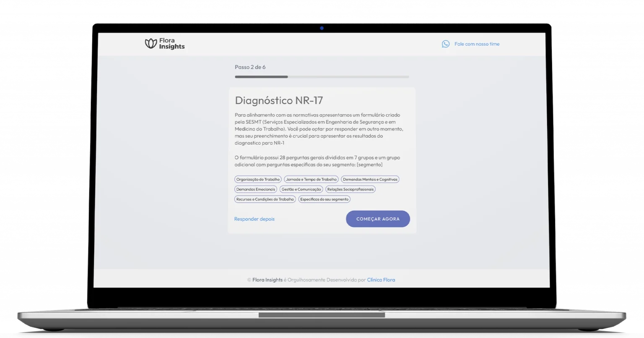644x338 pixels.
Task: Click the Flora Insights wordmark in header
Action: tap(171, 44)
